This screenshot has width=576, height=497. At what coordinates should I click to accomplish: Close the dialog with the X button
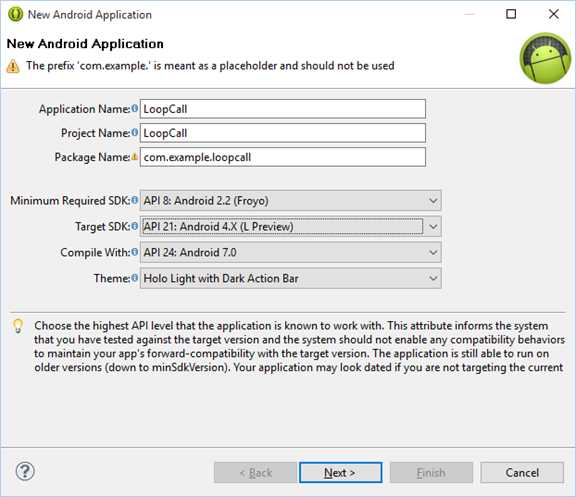(554, 14)
